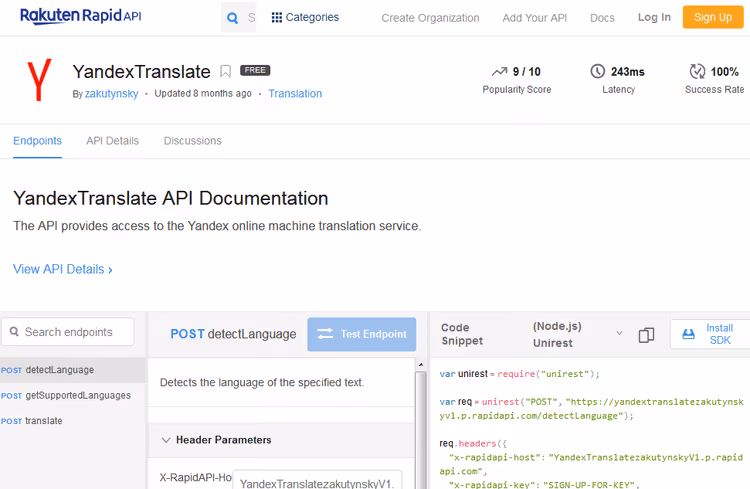Click the POST detectLanguage heading
This screenshot has width=750, height=489.
[x=233, y=334]
